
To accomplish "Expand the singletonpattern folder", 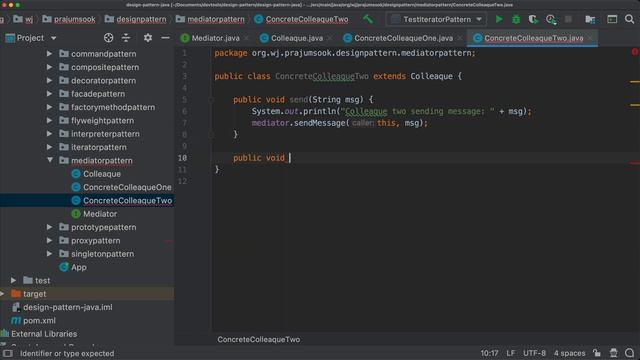I will pyautogui.click(x=49, y=253).
